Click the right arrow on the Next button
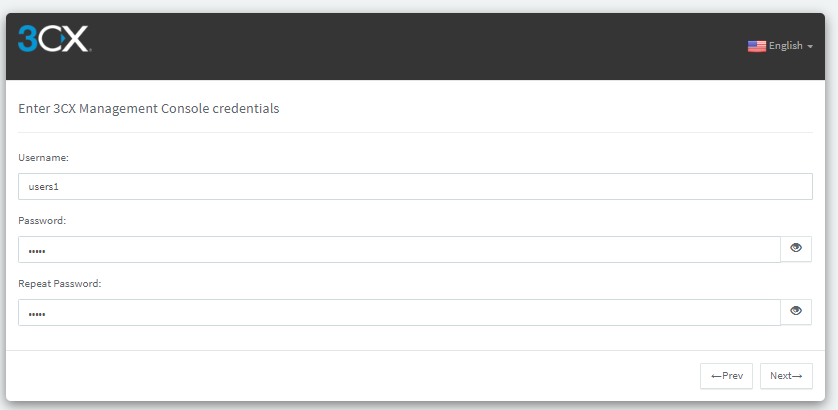838x410 pixels. 798,376
